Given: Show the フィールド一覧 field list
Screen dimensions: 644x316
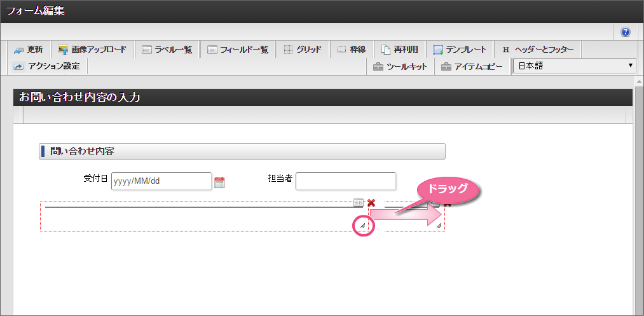Looking at the screenshot, I should (237, 50).
